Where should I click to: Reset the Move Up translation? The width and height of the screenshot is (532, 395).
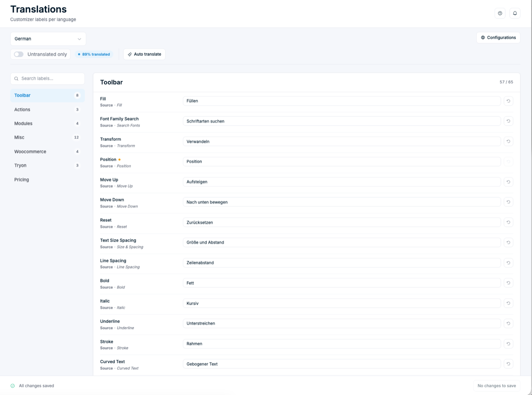(509, 182)
